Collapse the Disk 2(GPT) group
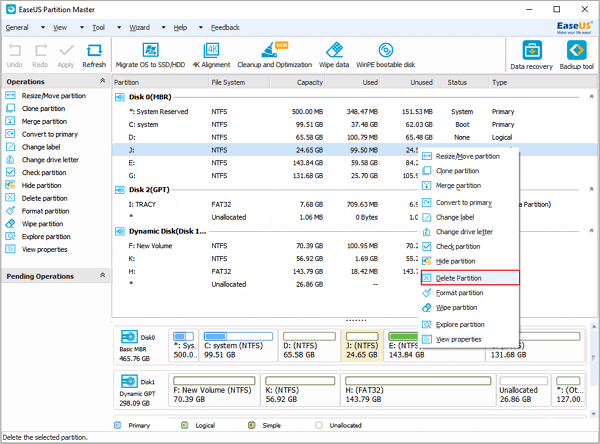This screenshot has height=444, width=600. [591, 189]
